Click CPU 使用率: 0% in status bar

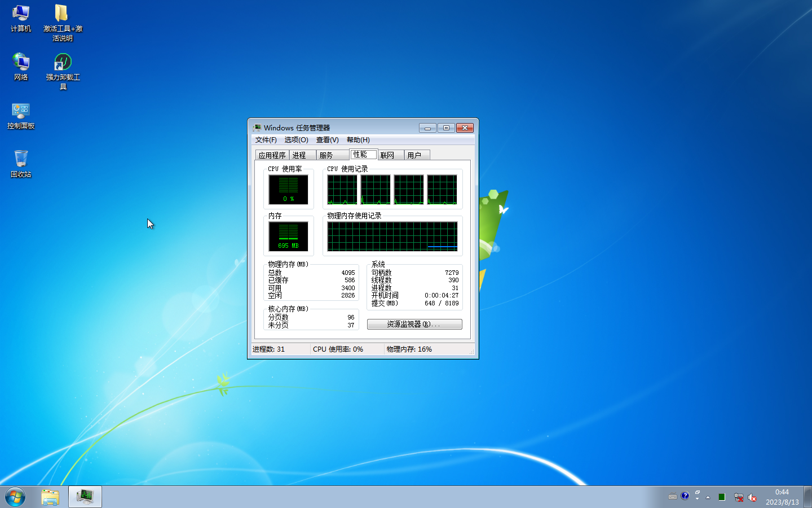click(x=338, y=349)
